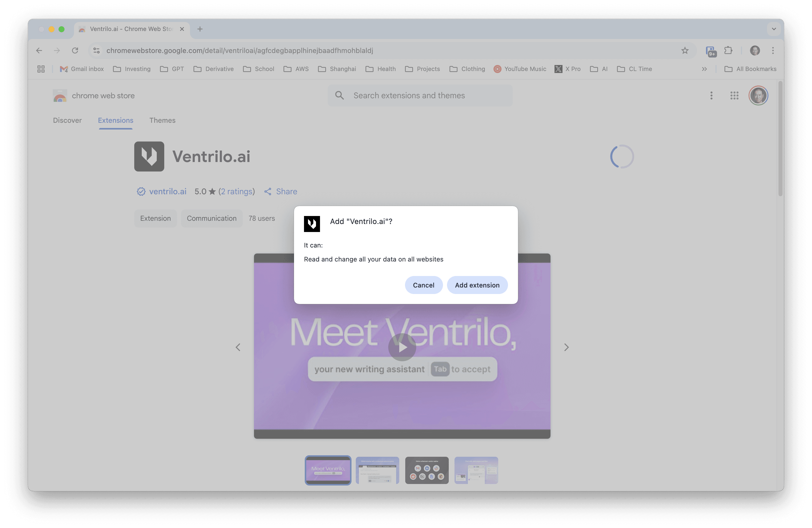
Task: Click the page vertical scrollbar
Action: (780, 138)
